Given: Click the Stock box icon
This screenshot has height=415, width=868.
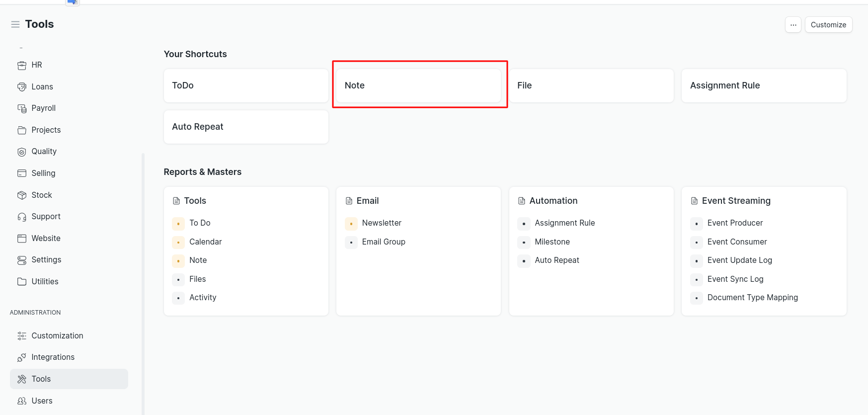Looking at the screenshot, I should coord(22,195).
